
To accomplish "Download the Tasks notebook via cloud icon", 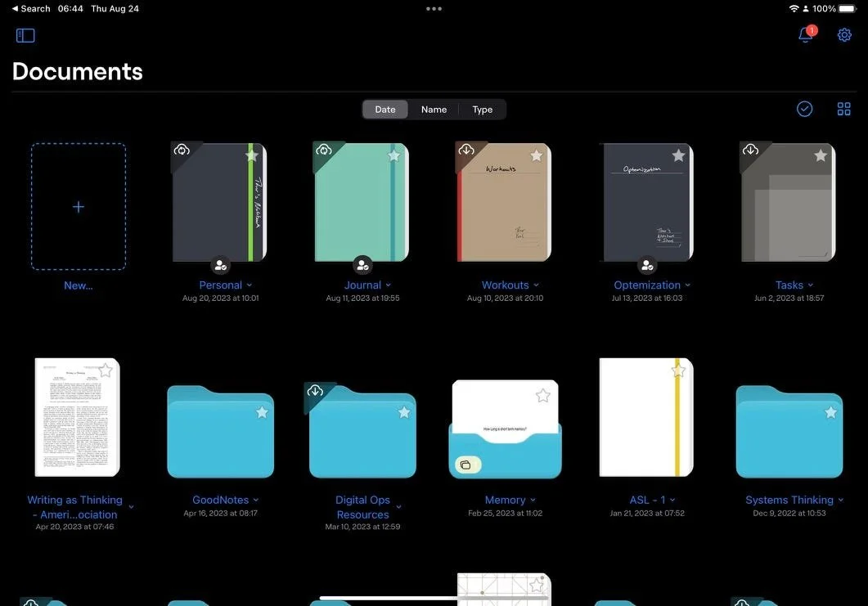I will pos(750,150).
